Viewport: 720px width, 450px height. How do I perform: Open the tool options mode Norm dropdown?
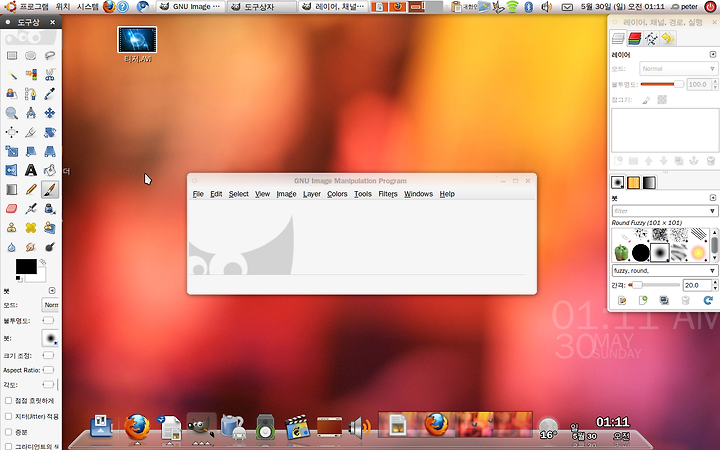pos(51,305)
